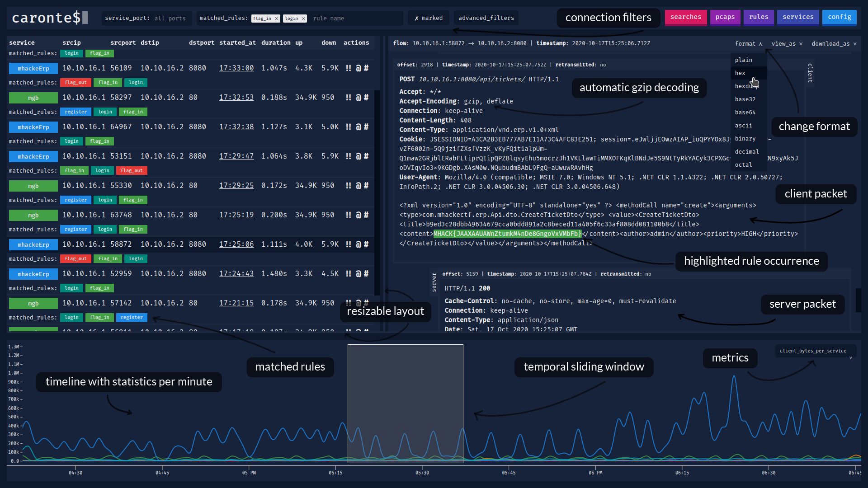Image resolution: width=868 pixels, height=488 pixels.
Task: Click the # action on the 64967 connection row
Action: click(366, 127)
